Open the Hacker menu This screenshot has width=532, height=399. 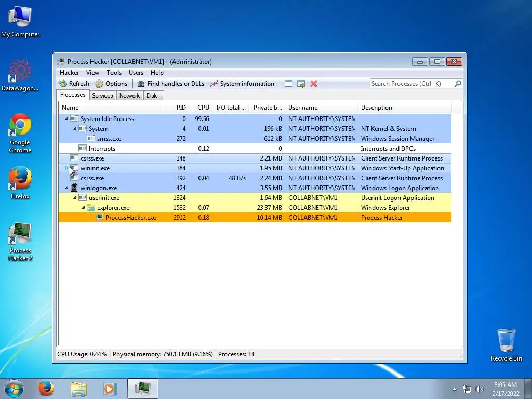point(69,73)
